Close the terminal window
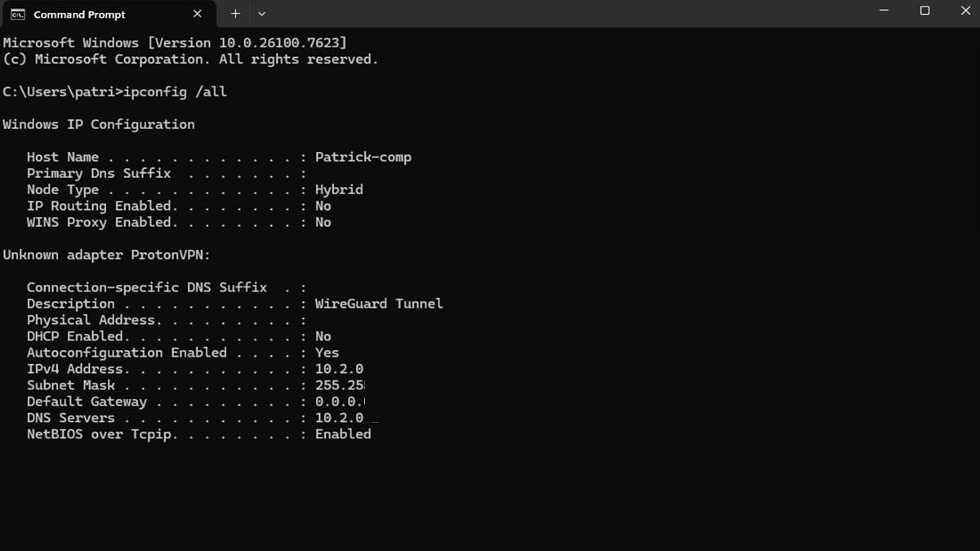The width and height of the screenshot is (980, 551). click(x=964, y=11)
